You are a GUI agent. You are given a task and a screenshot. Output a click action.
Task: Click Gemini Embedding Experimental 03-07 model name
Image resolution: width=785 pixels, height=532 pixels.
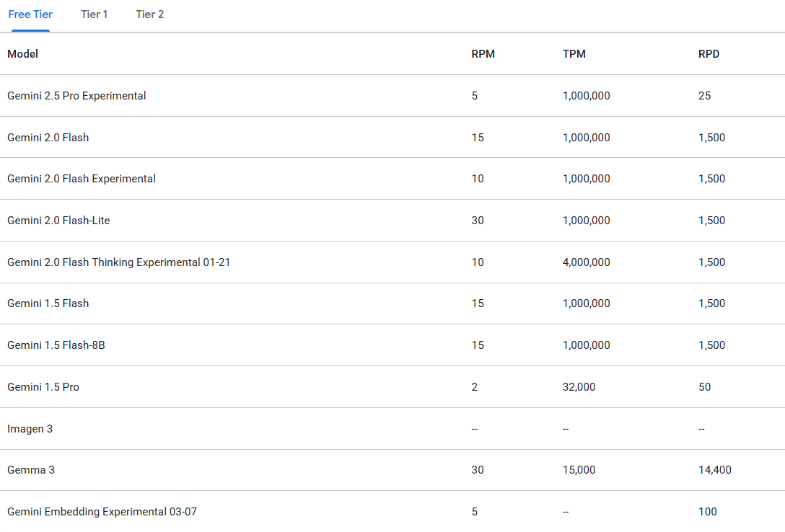102,512
